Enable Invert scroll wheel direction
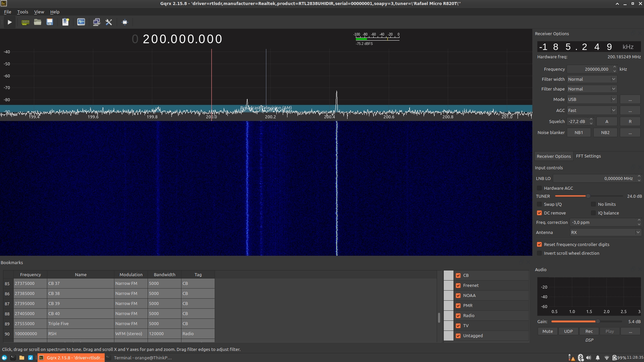The image size is (644, 362). pyautogui.click(x=539, y=253)
